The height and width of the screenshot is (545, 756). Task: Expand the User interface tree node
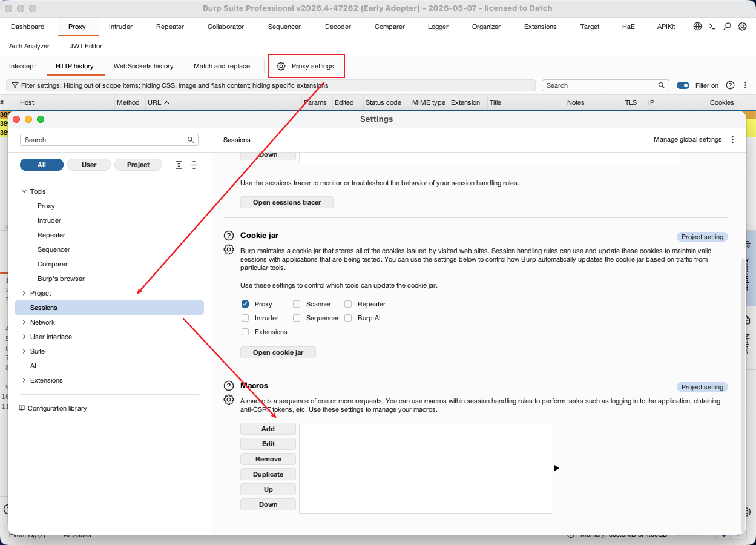[24, 337]
